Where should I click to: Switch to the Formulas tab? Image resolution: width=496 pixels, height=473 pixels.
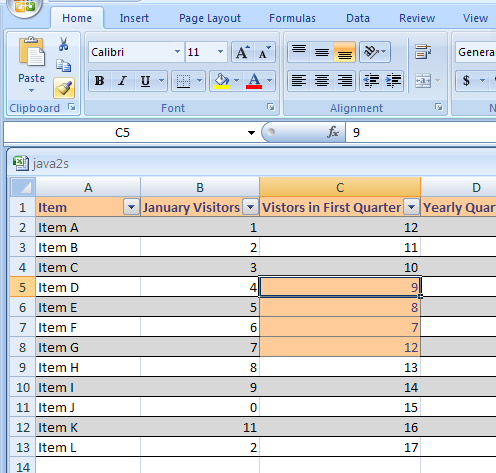tap(292, 18)
